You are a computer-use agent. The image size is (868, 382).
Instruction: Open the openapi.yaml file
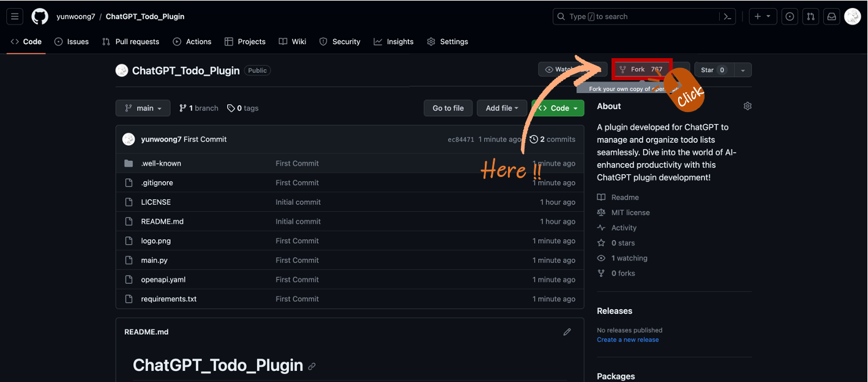click(163, 280)
